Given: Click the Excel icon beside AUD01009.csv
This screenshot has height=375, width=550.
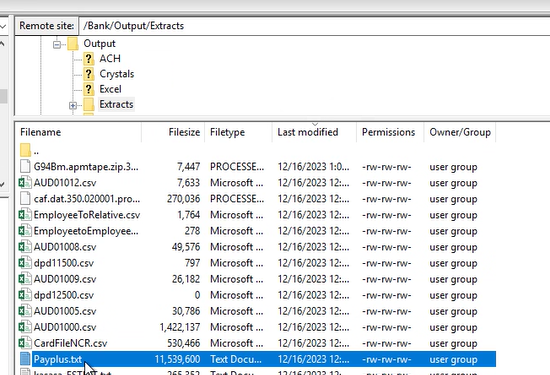Looking at the screenshot, I should (25, 279).
